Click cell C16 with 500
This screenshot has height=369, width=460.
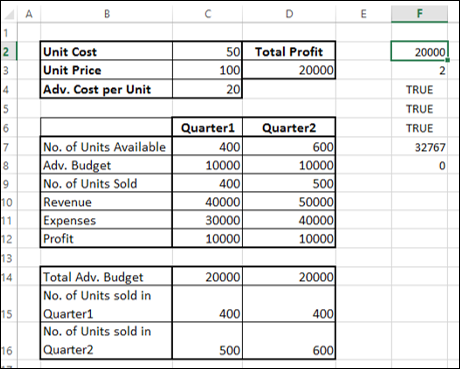pos(207,340)
